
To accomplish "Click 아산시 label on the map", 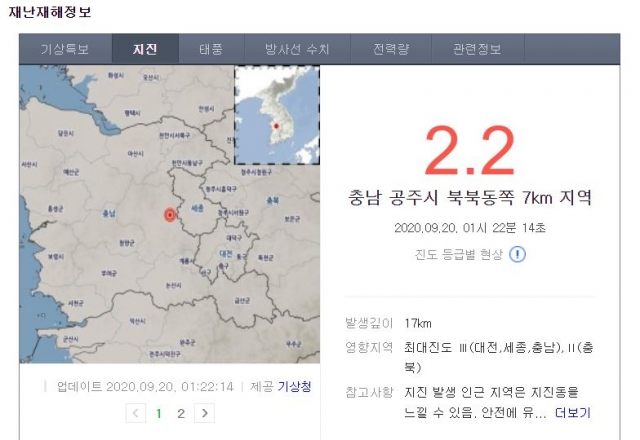I will coord(136,154).
